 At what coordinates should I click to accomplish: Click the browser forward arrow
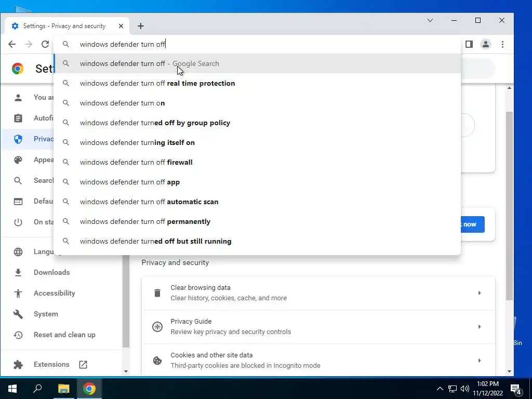(29, 44)
